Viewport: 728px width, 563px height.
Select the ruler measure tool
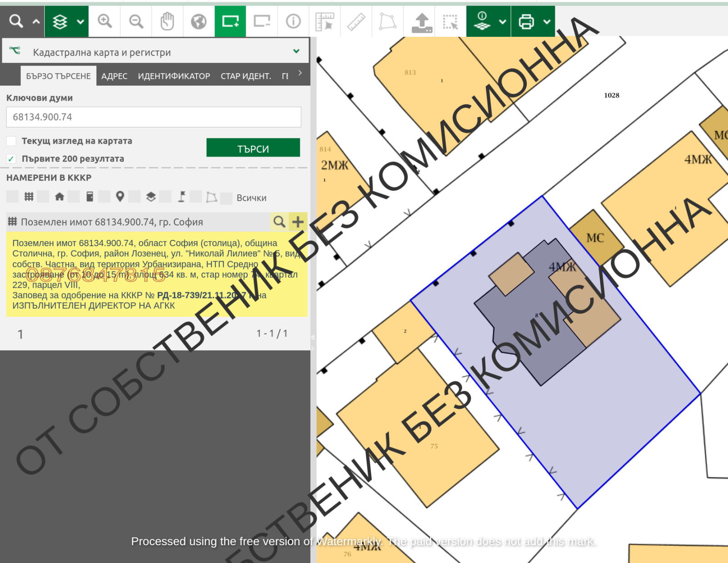(x=356, y=21)
